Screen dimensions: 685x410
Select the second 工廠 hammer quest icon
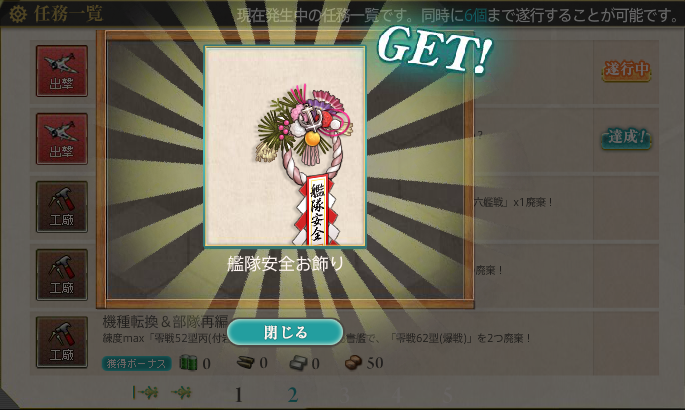pyautogui.click(x=62, y=275)
